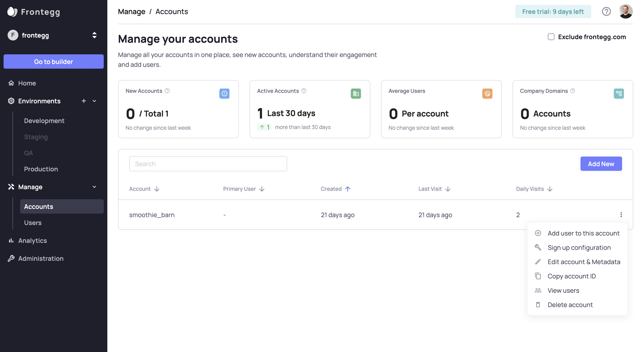Click the New Accounts info tooltip icon
644x352 pixels.
(x=167, y=91)
